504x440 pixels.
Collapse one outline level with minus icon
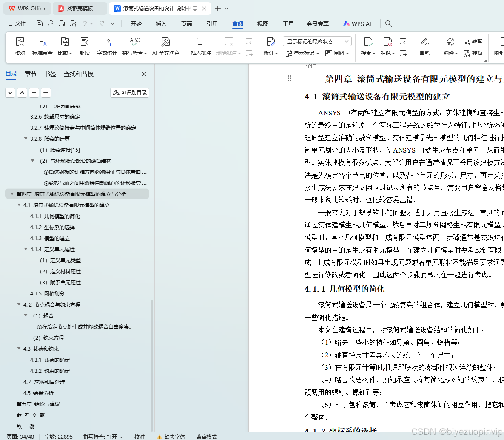click(46, 93)
